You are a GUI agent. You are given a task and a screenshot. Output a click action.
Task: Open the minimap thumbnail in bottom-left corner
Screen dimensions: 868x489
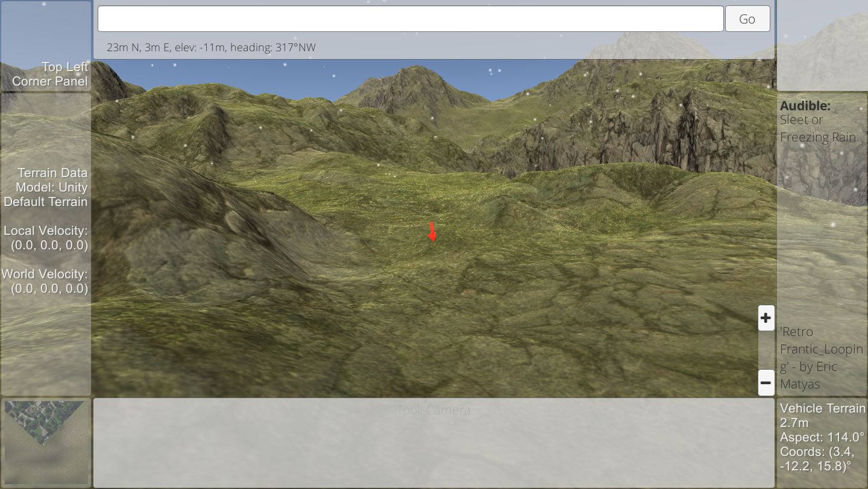[45, 442]
